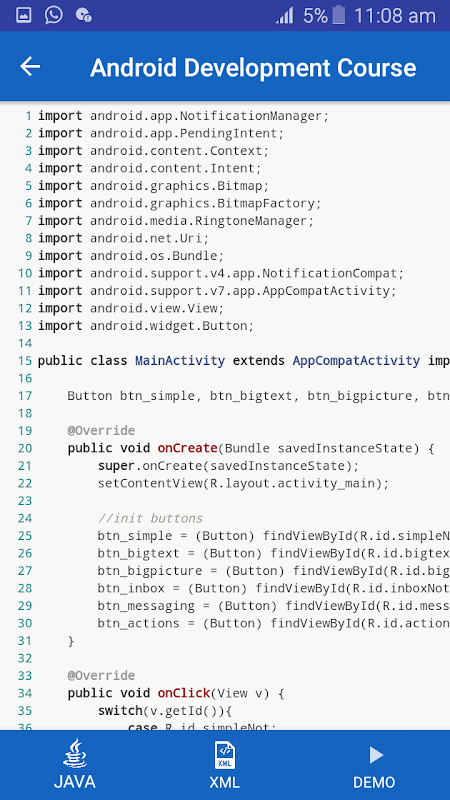Screen dimensions: 450x800
Task: Tap the btn_inbox assignment line
Action: click(273, 588)
